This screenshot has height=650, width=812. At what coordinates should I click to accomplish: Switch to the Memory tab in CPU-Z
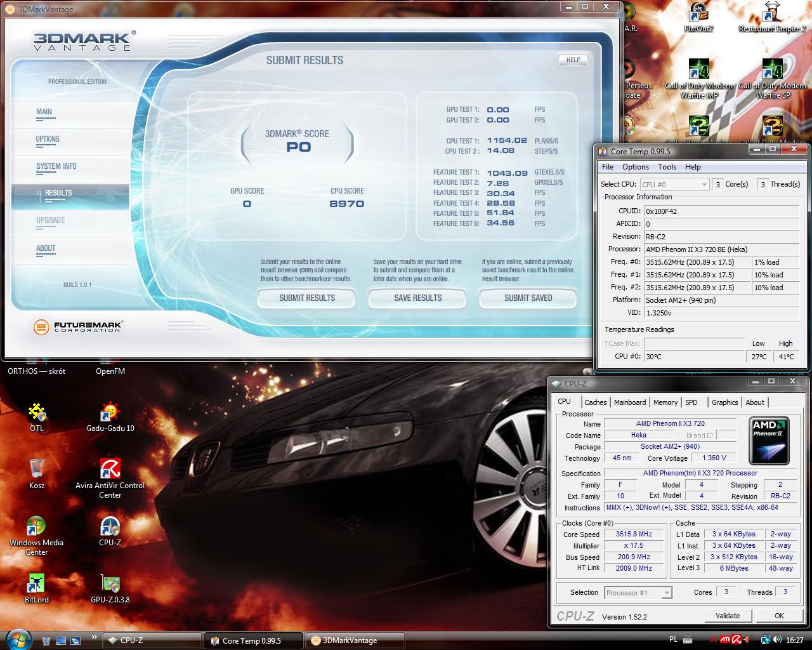(665, 402)
